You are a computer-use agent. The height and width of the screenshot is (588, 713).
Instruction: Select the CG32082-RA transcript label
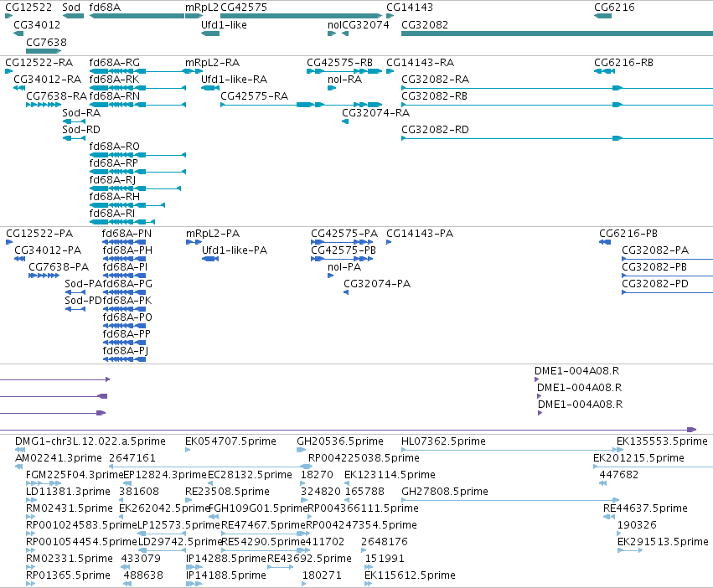click(x=435, y=79)
